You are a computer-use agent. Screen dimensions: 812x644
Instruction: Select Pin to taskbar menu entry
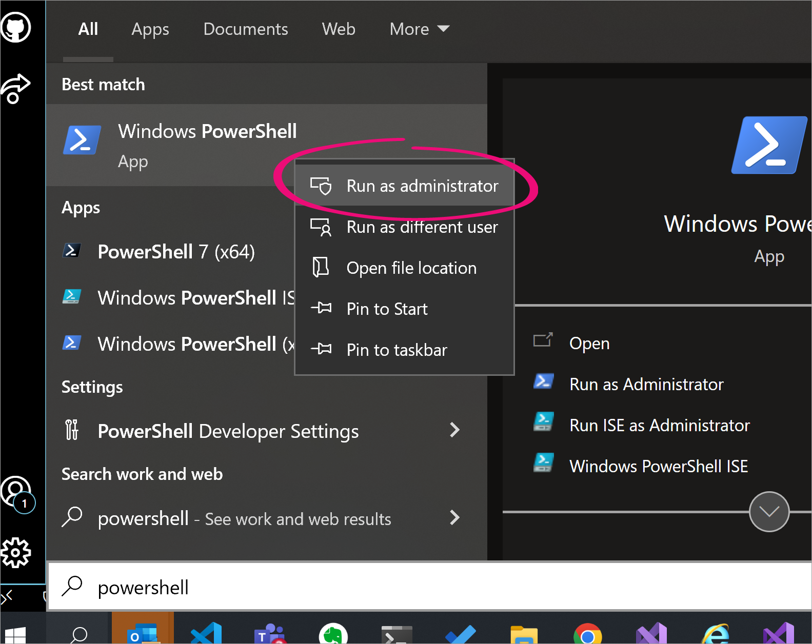click(397, 350)
